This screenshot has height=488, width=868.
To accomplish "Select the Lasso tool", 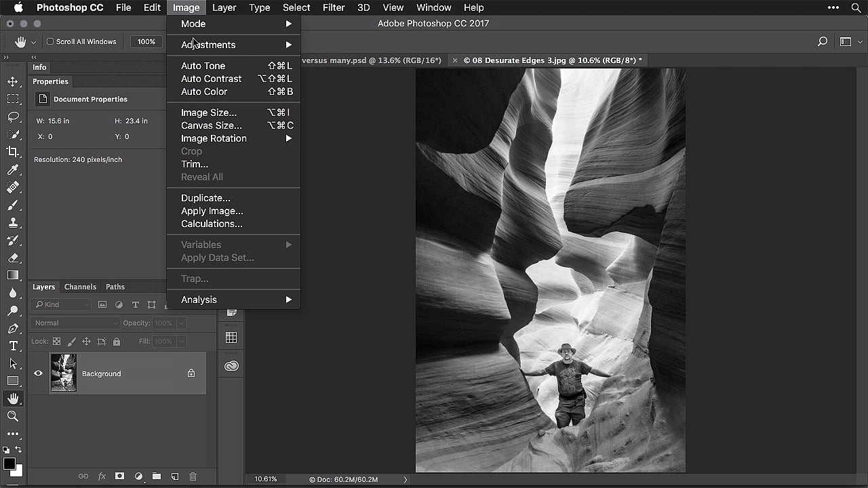I will [x=13, y=117].
